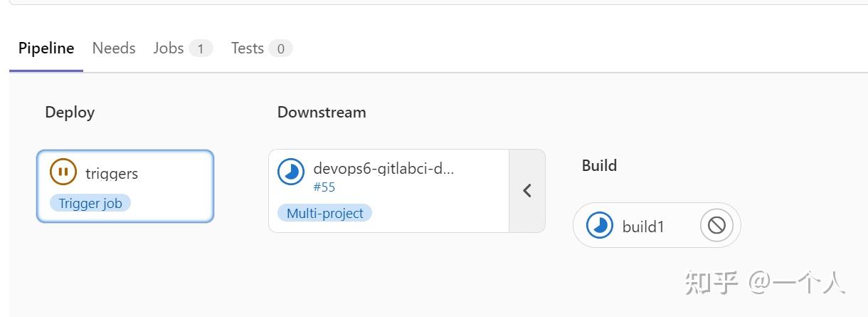Click the Downstream column heading
Image resolution: width=868 pixels, height=317 pixels.
coord(322,113)
